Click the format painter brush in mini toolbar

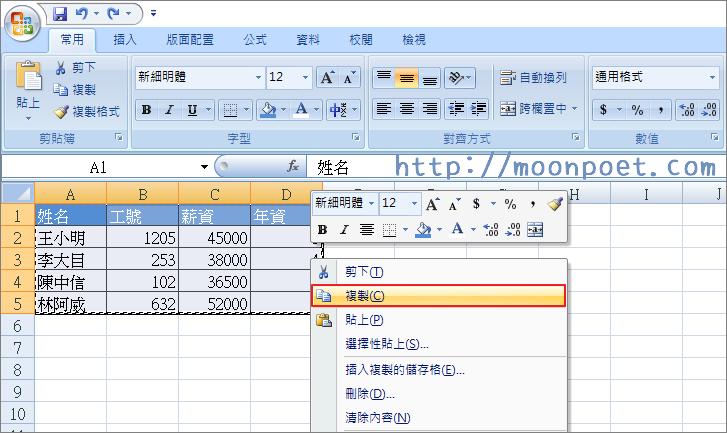coord(555,203)
